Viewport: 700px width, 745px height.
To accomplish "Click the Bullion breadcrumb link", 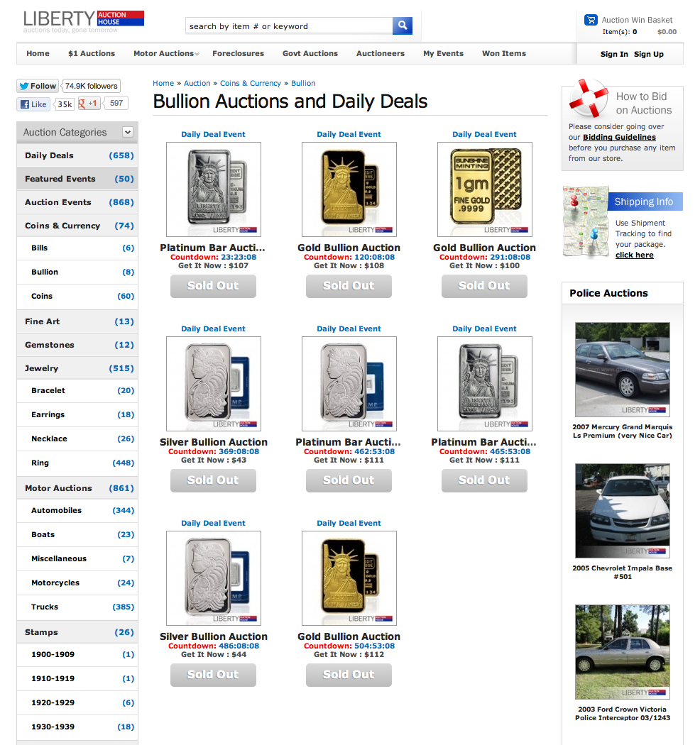I will (303, 83).
